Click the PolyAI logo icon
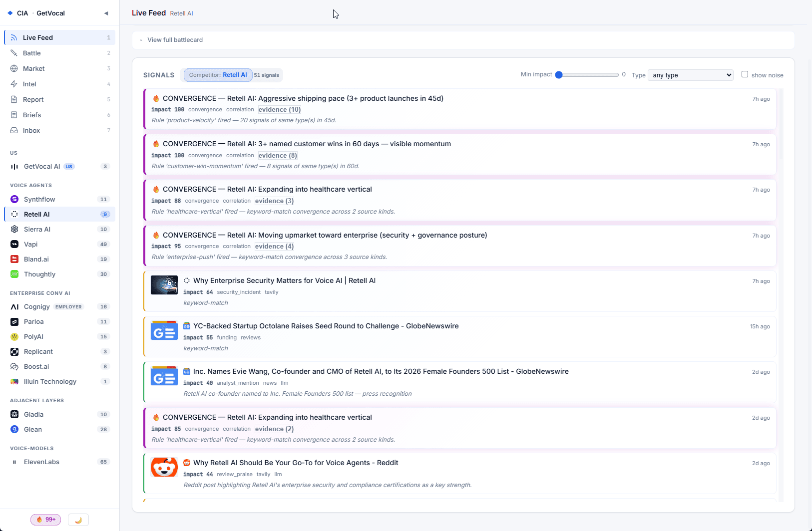Viewport: 812px width, 531px height. tap(14, 336)
